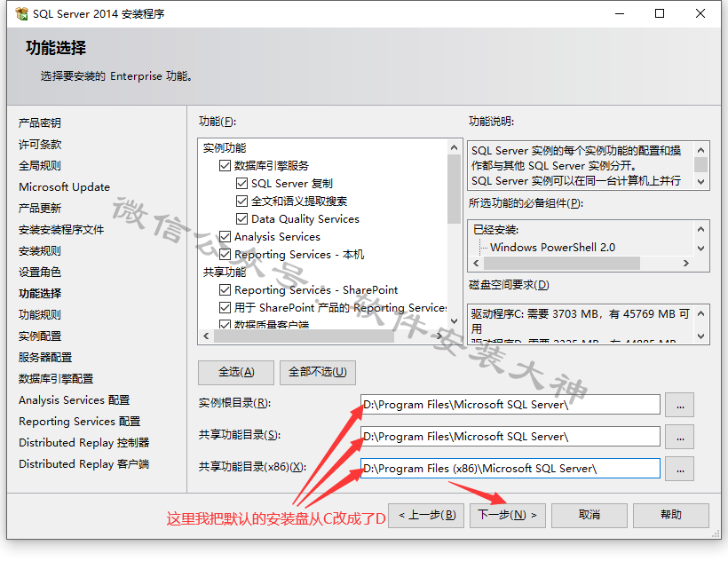Toggle the 全文和语义提取搜索 checkbox
This screenshot has height=569, width=728.
(x=241, y=201)
